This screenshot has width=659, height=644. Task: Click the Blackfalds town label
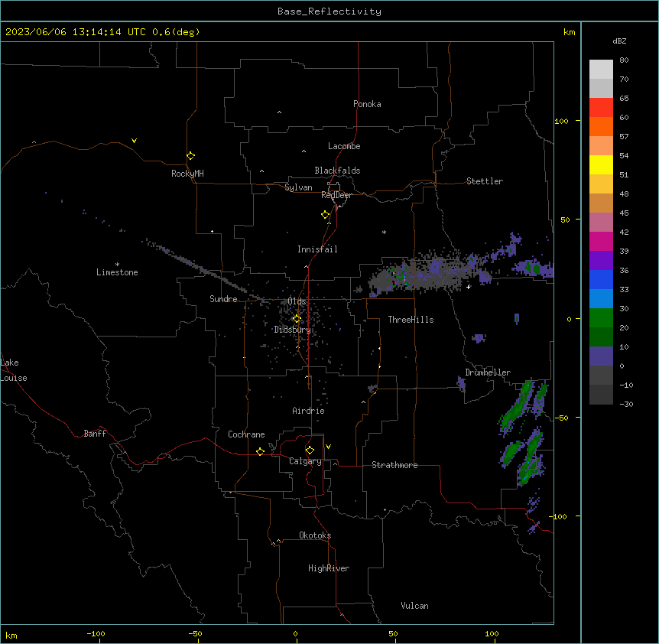[x=337, y=171]
